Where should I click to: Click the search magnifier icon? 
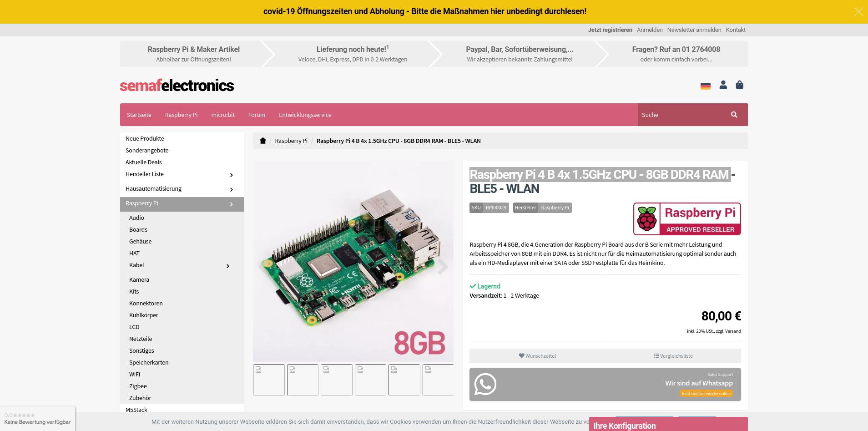[734, 115]
